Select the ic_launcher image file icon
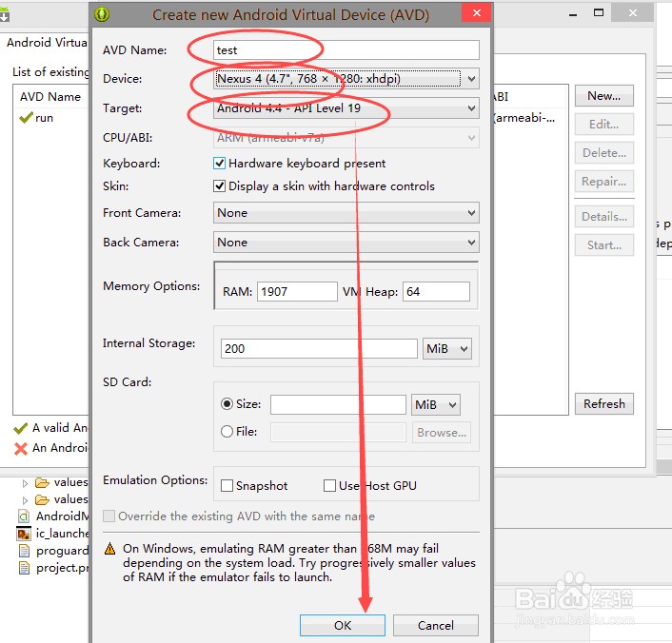 (24, 534)
